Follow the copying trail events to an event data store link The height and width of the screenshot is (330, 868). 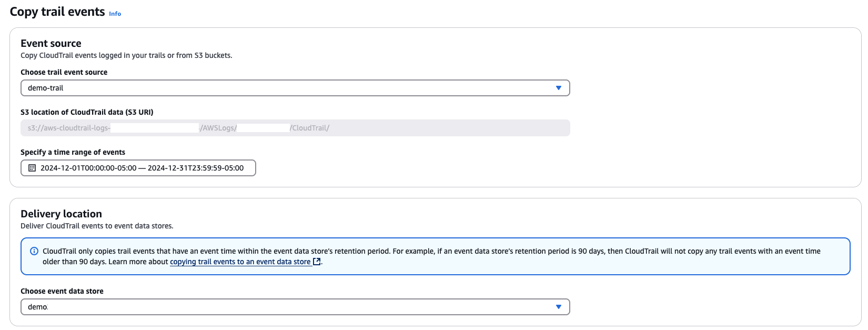coord(240,262)
